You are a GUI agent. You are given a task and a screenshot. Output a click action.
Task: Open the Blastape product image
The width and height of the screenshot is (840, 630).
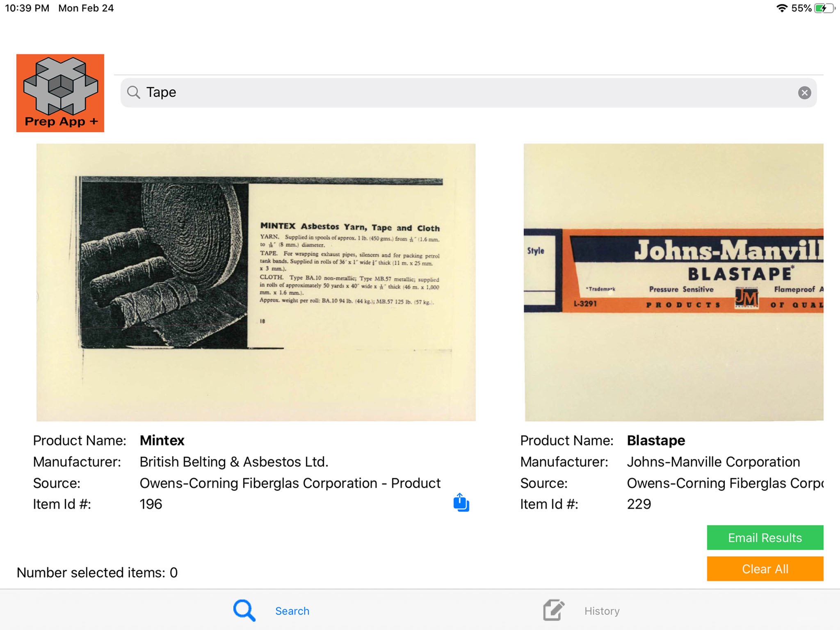(x=673, y=282)
